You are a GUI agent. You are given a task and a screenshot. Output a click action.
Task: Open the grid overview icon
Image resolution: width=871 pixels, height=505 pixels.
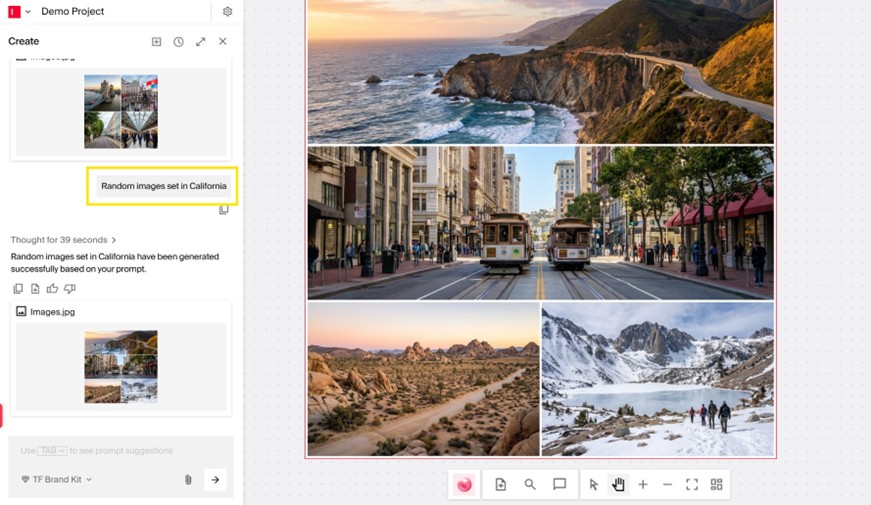[716, 484]
